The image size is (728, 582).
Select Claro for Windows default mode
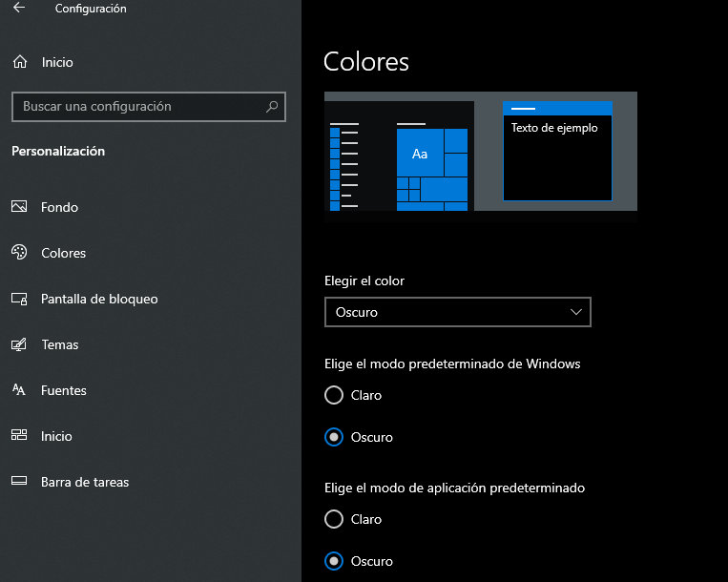[x=334, y=395]
